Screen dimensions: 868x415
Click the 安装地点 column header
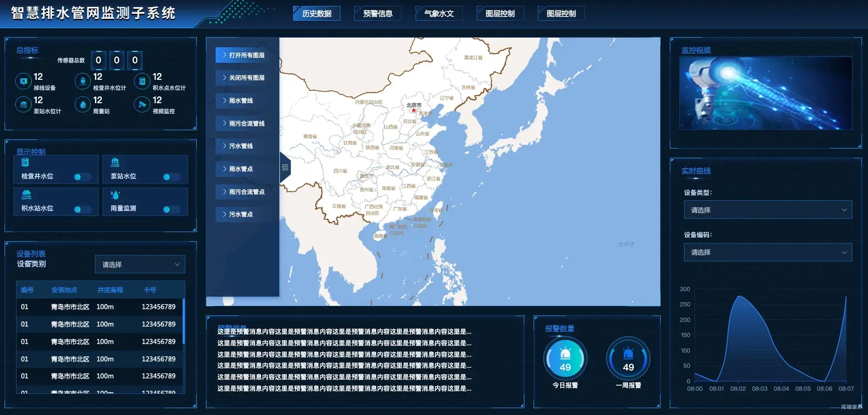64,290
